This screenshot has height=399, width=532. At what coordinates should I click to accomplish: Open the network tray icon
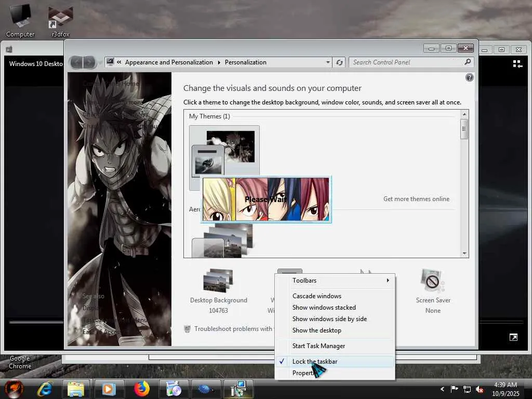467,390
